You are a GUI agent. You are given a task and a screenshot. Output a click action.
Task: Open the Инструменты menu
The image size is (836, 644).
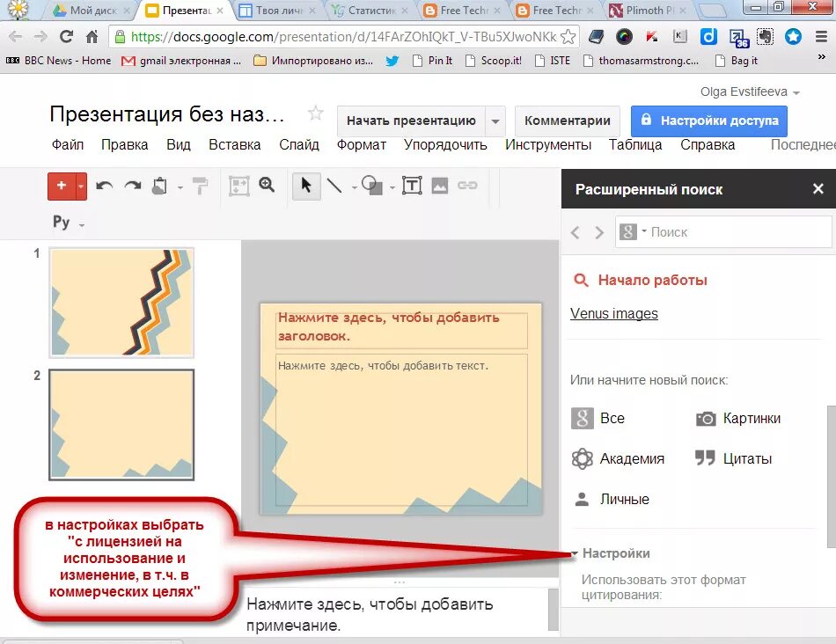tap(548, 144)
